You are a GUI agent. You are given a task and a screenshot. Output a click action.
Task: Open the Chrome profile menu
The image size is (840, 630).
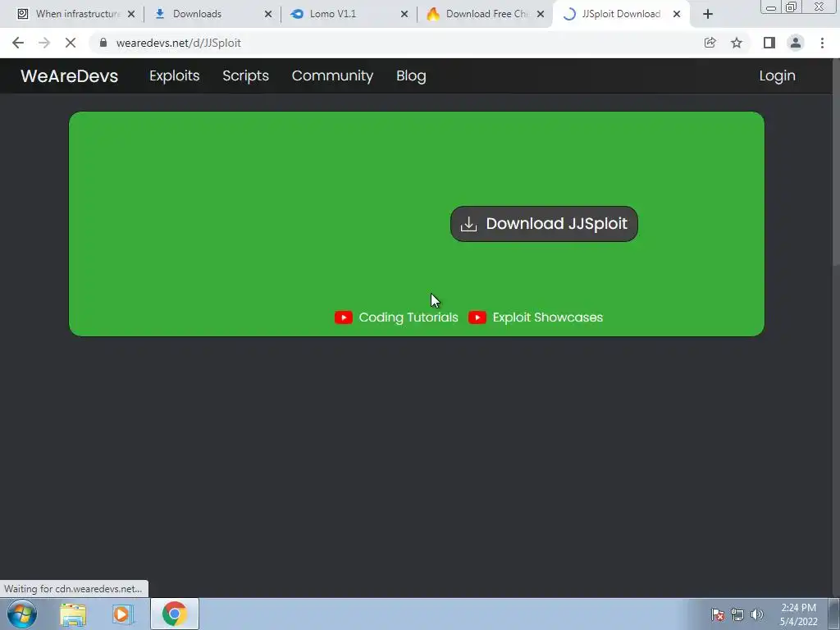(796, 43)
